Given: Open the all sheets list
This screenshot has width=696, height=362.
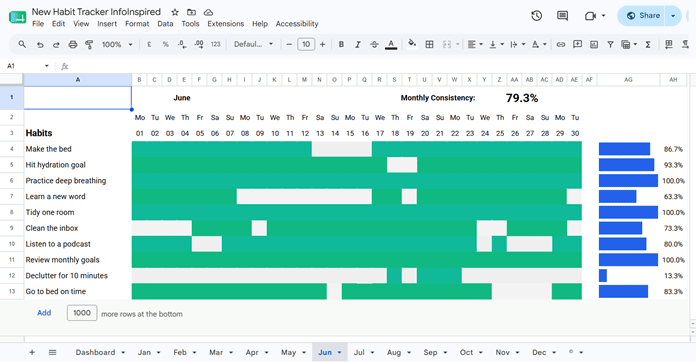Looking at the screenshot, I should (52, 352).
